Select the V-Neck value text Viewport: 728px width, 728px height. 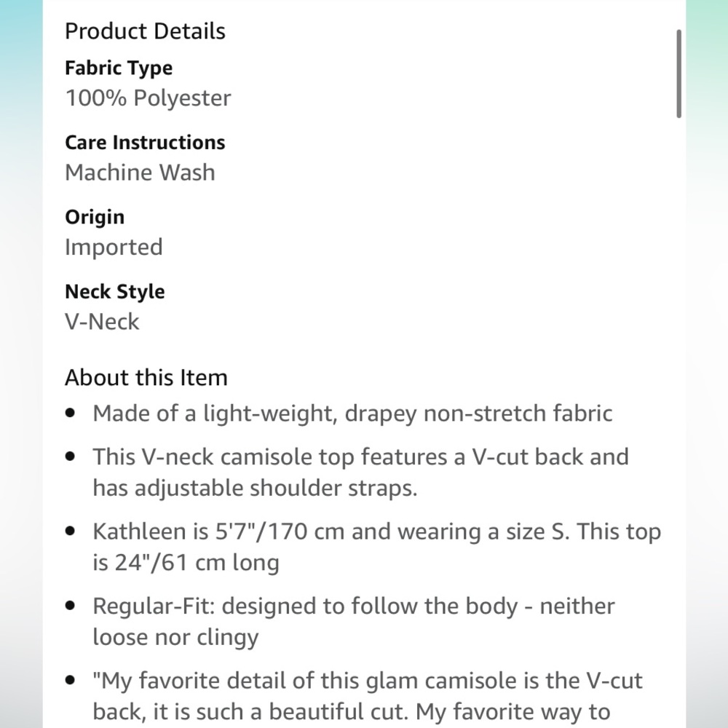click(x=102, y=322)
